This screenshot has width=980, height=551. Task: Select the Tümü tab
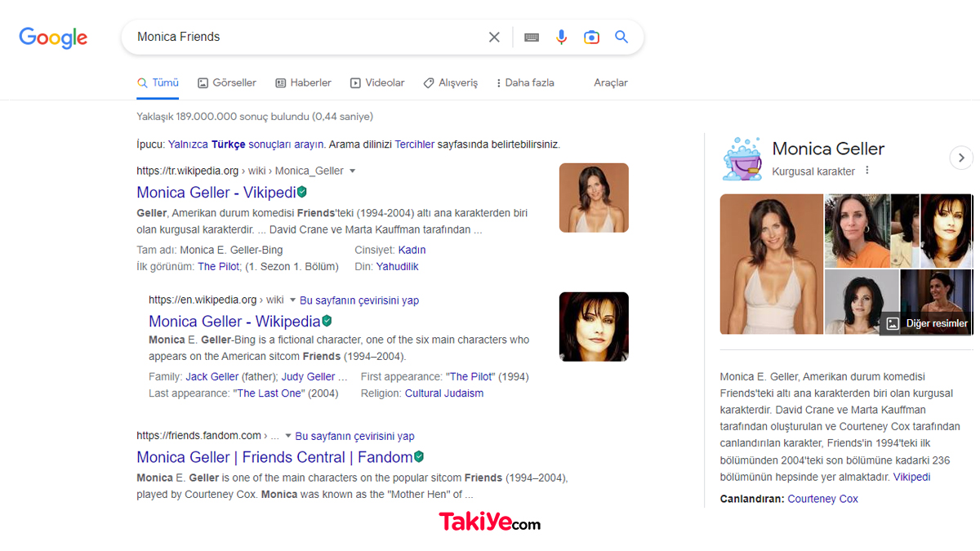(x=158, y=82)
